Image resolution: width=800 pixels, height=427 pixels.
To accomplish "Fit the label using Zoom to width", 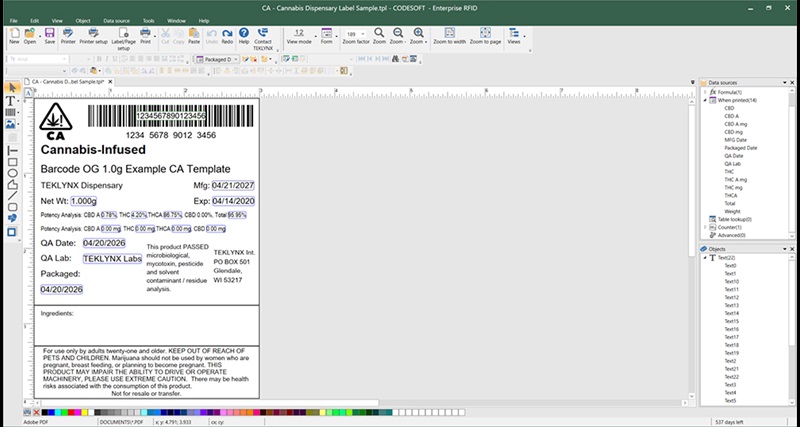I will click(x=449, y=36).
